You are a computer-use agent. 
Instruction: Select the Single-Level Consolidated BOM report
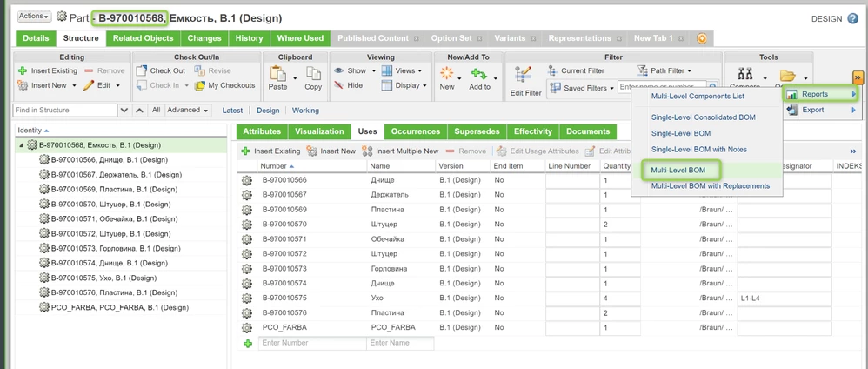703,117
